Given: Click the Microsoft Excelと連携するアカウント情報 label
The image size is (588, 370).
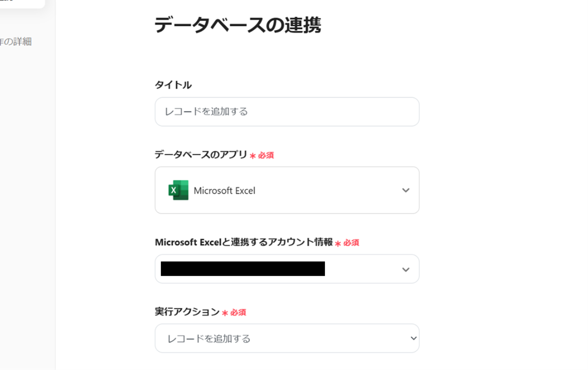Looking at the screenshot, I should 244,242.
